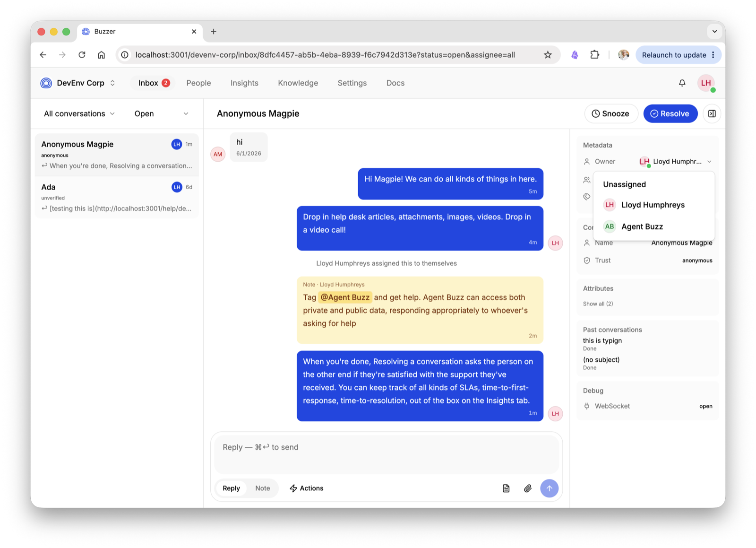Reload the page with refresh icon
Viewport: 756px width, 548px height.
coord(82,55)
